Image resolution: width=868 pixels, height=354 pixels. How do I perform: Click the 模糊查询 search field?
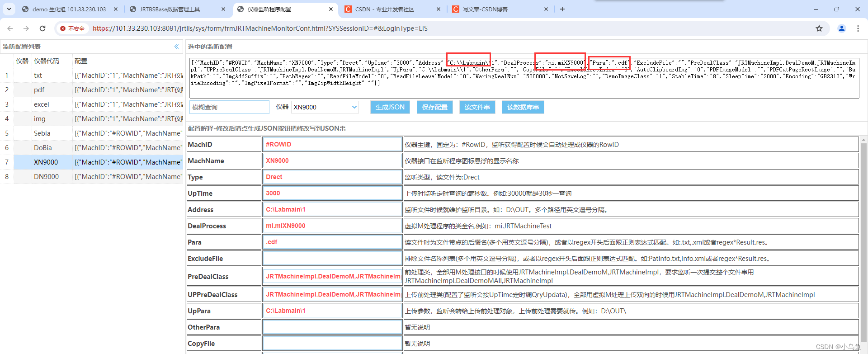coord(229,107)
